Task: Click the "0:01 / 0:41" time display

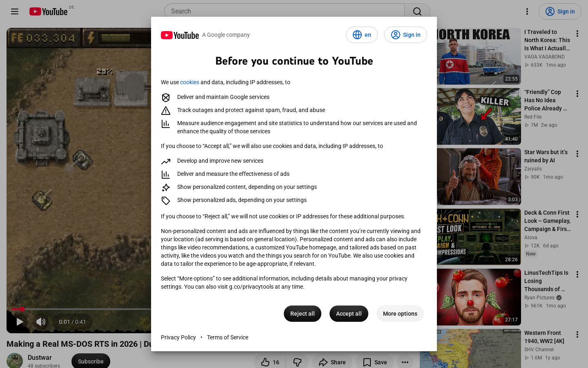Action: (x=72, y=322)
